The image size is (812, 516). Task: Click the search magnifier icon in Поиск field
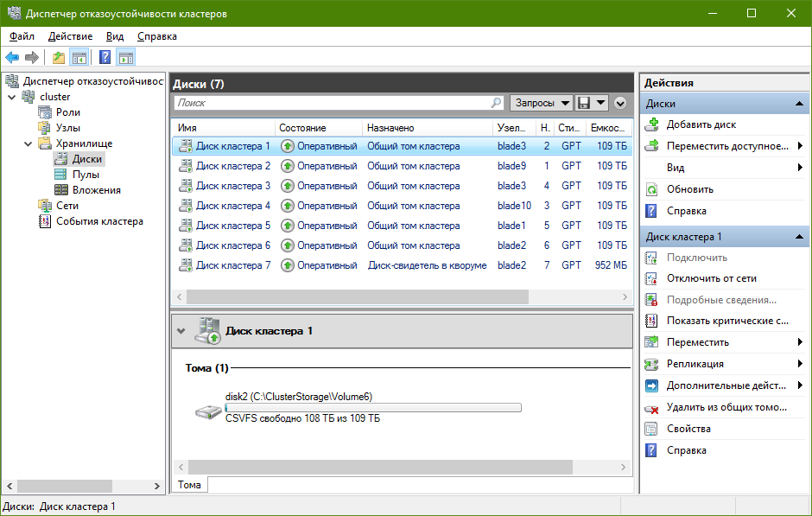496,103
